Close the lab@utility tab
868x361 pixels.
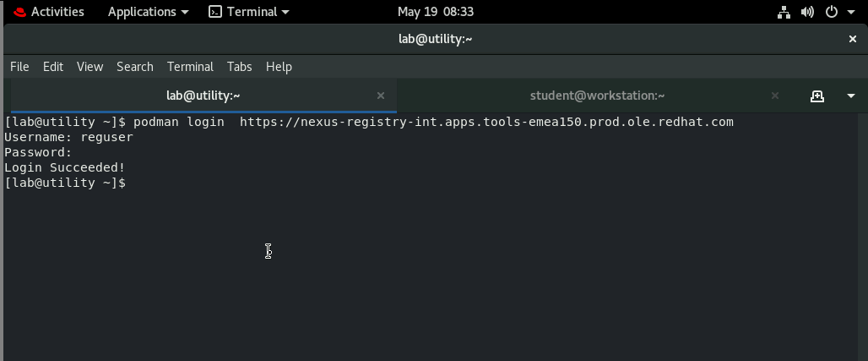pyautogui.click(x=381, y=96)
